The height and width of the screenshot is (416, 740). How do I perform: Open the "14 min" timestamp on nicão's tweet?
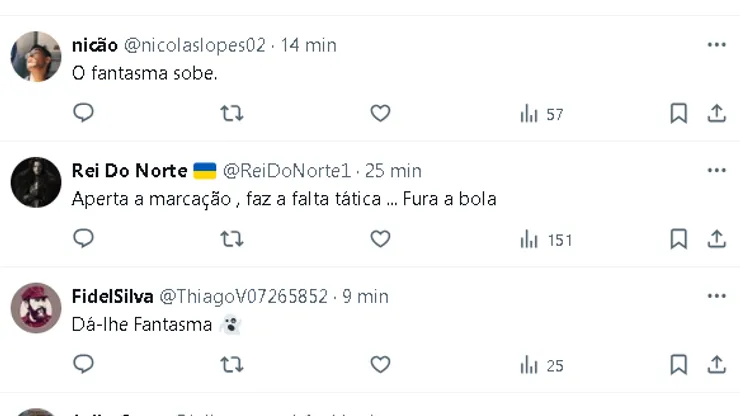click(308, 45)
